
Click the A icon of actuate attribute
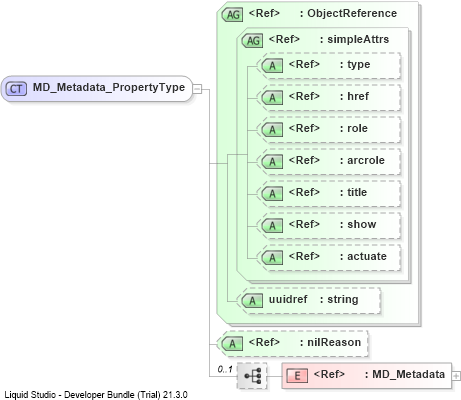[x=272, y=258]
